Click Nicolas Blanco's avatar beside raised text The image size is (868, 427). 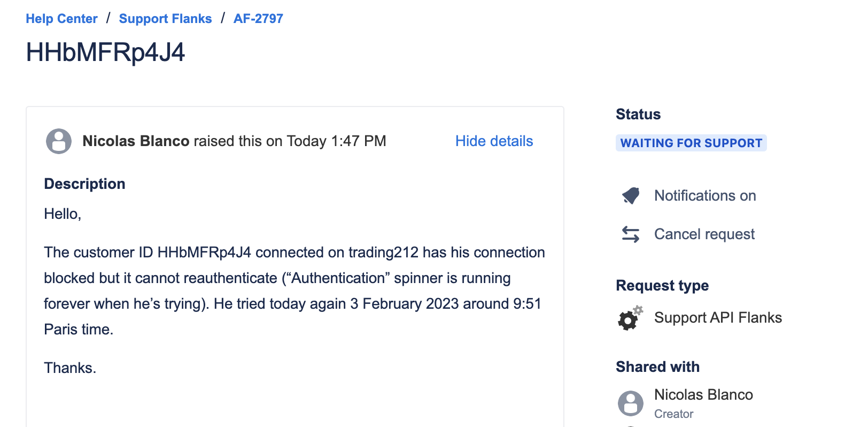[x=59, y=141]
